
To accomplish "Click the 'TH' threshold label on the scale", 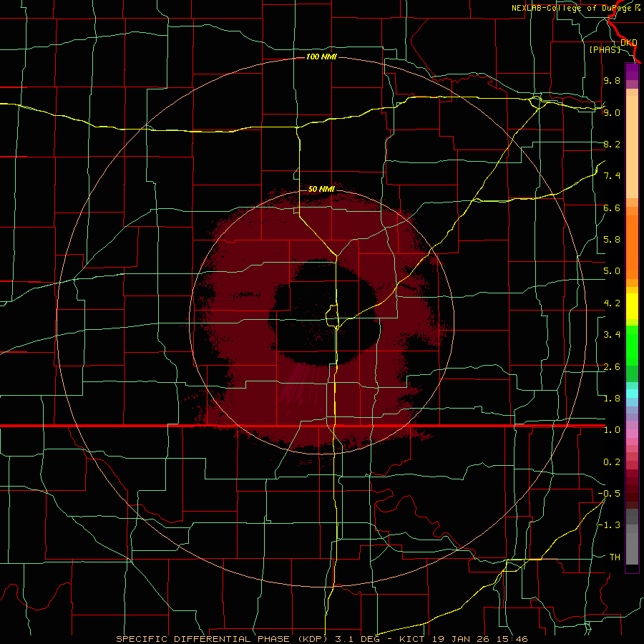I will click(615, 557).
